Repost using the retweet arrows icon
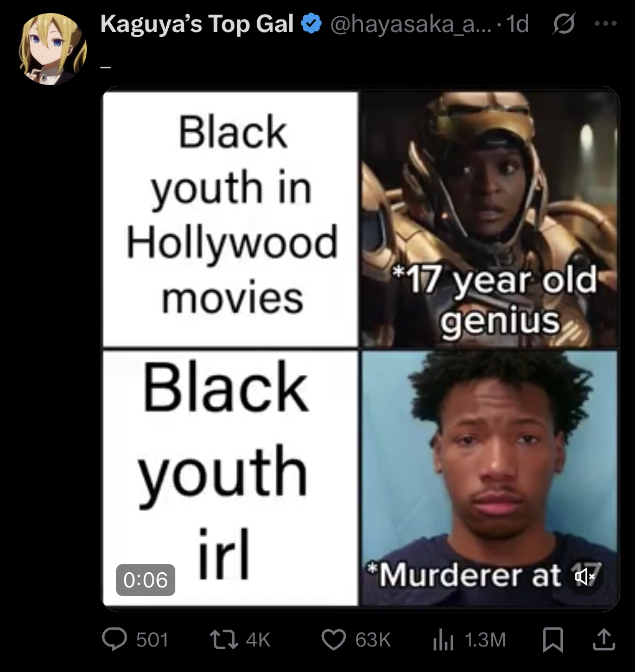635x672 pixels. point(224,639)
